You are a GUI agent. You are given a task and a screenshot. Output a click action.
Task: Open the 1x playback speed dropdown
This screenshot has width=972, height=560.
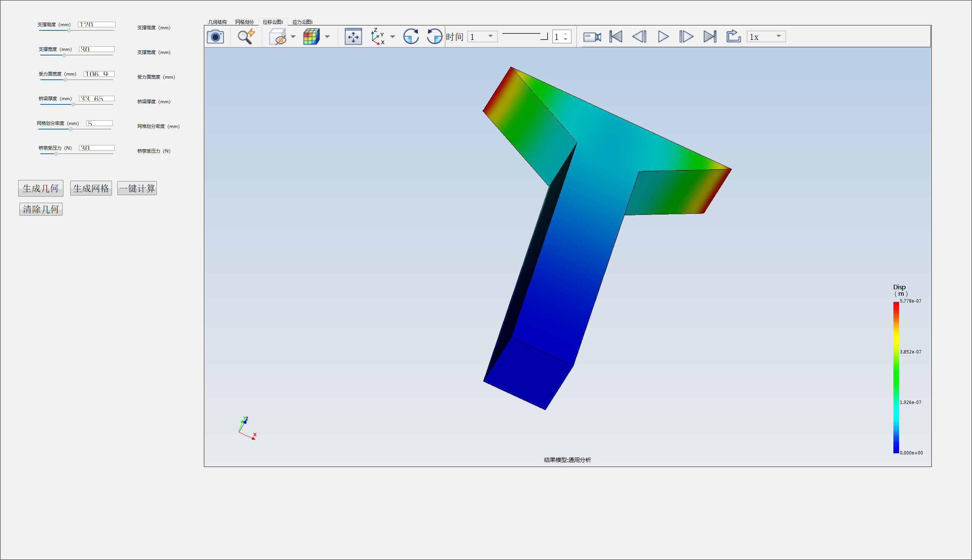click(766, 37)
